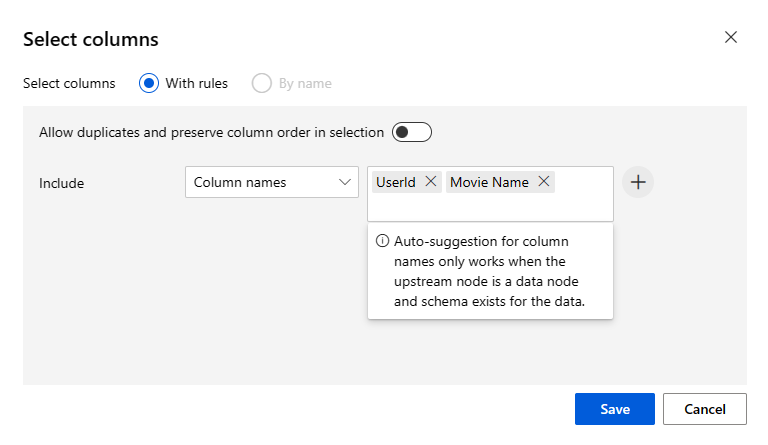768x445 pixels.
Task: Click the Include rule label
Action: 62,183
